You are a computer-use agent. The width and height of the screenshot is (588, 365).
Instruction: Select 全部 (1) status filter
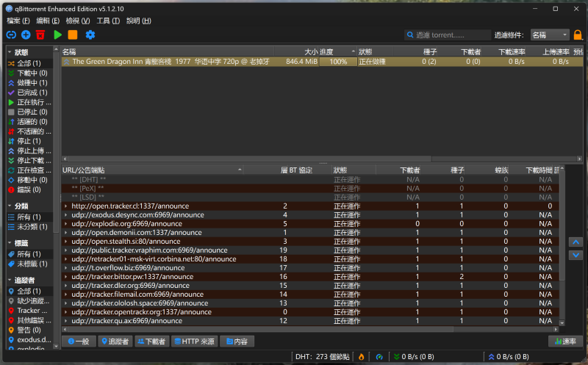pos(29,63)
